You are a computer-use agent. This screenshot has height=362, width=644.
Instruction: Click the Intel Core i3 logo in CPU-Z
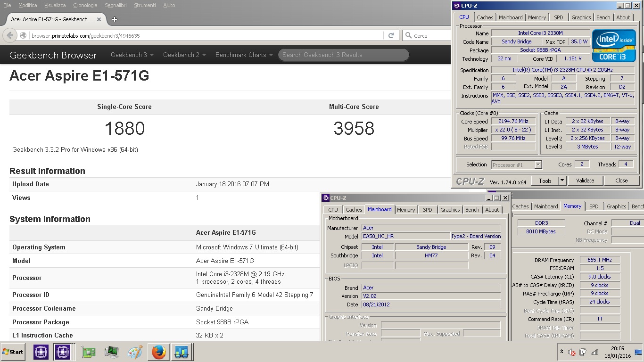(613, 46)
